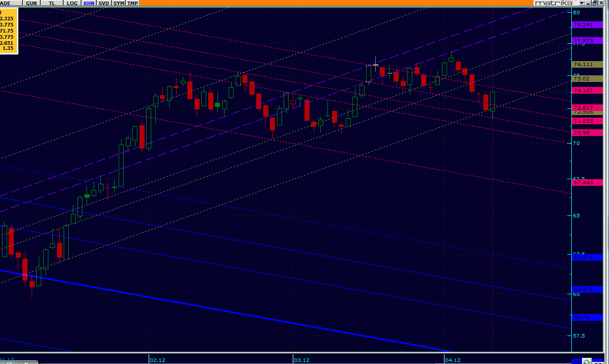The width and height of the screenshot is (609, 364).
Task: Click the 72.817 red price label
Action: coord(587,107)
